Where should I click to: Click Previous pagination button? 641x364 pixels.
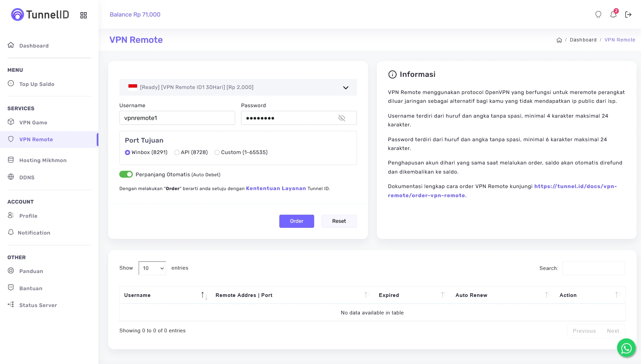coord(584,331)
